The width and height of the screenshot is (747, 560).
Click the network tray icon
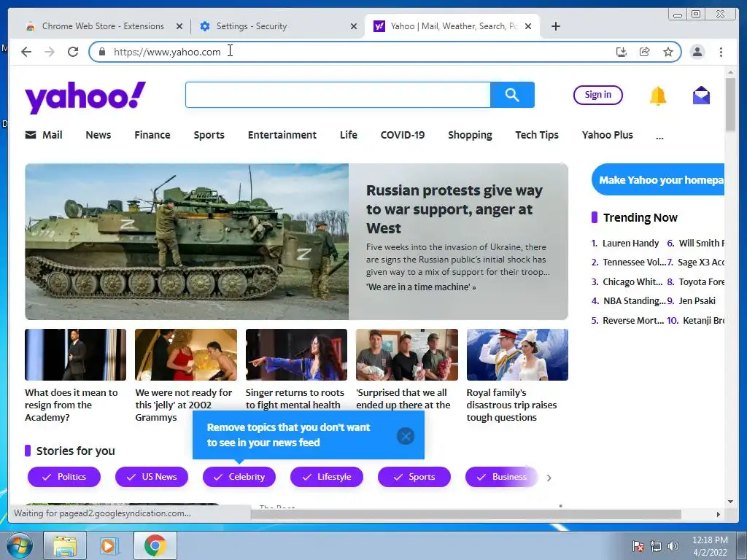point(656,546)
